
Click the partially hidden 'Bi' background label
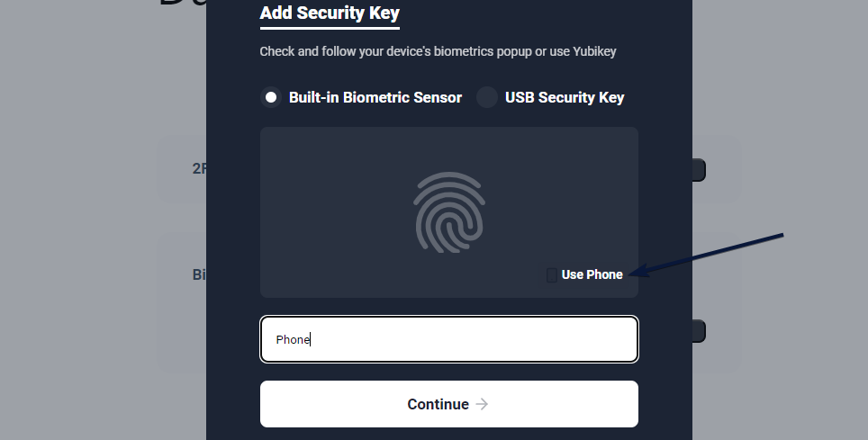coord(199,274)
